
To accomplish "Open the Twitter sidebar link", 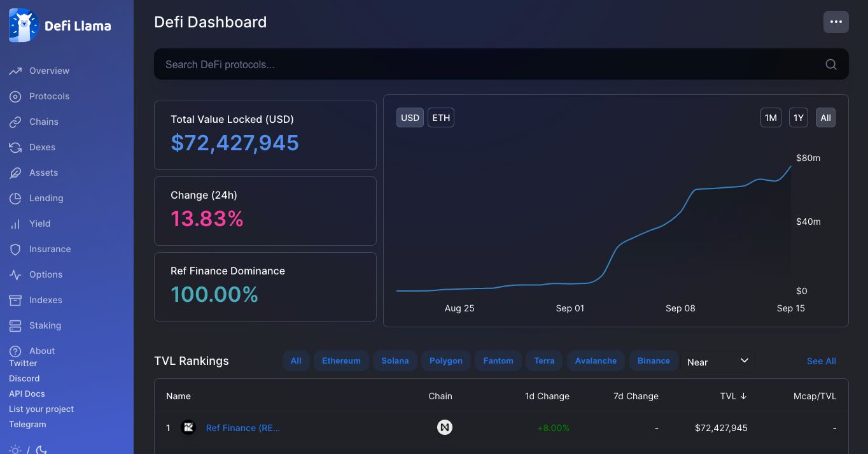I will pyautogui.click(x=23, y=363).
